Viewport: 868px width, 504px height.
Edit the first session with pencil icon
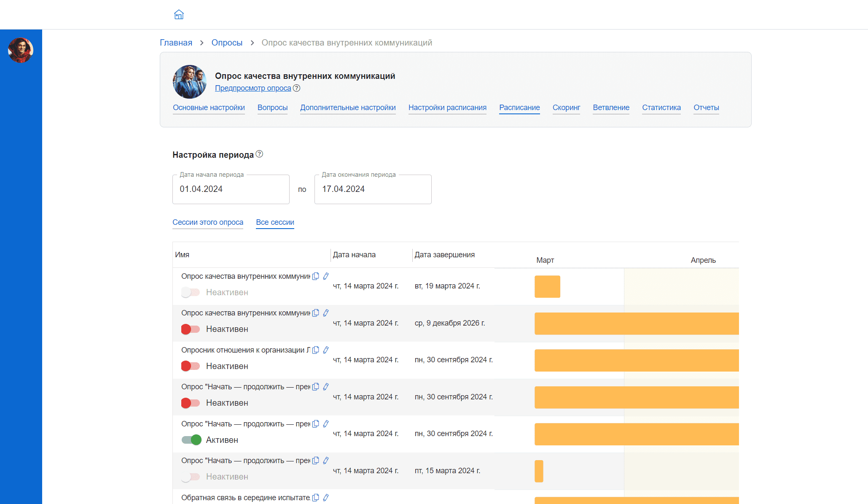pos(326,276)
